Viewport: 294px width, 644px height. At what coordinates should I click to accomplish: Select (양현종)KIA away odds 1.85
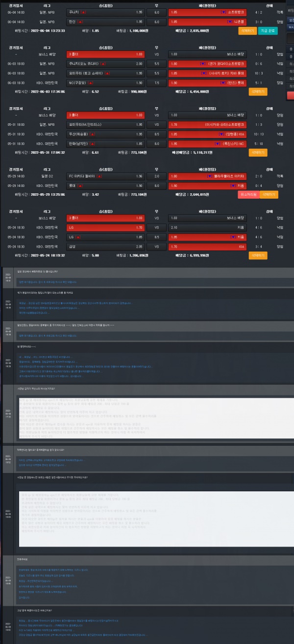[x=207, y=134]
